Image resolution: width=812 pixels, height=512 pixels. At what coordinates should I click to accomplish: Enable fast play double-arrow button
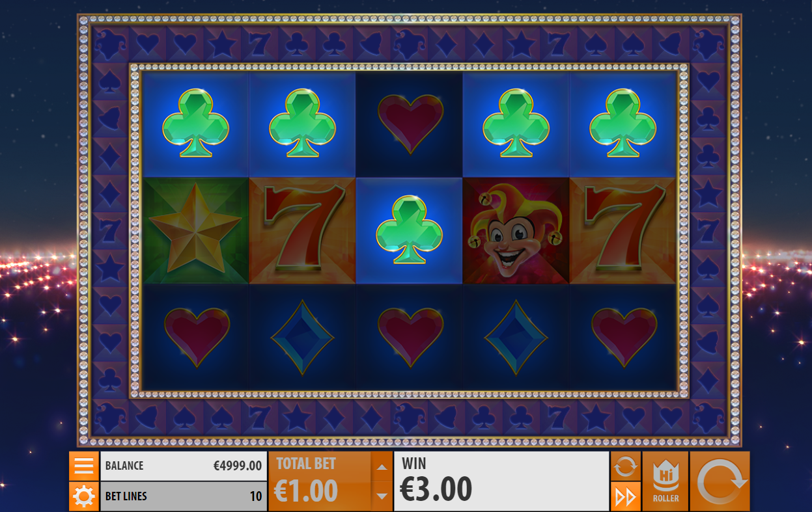[625, 496]
